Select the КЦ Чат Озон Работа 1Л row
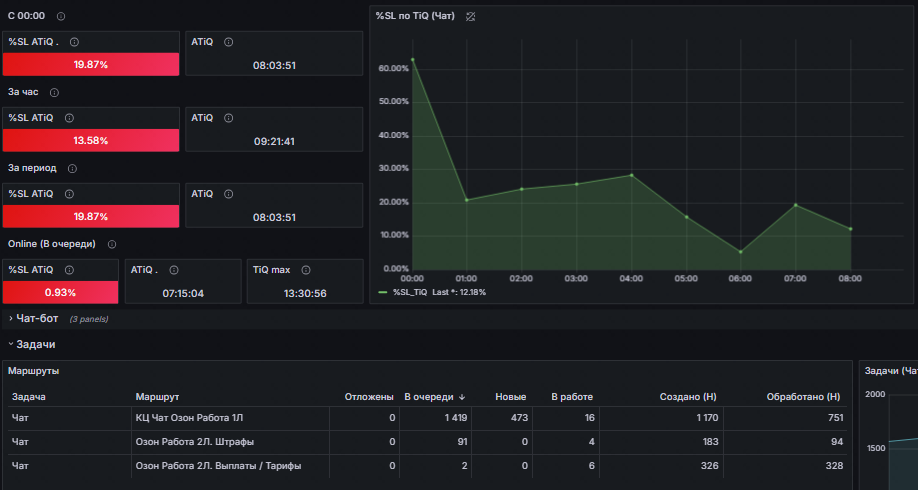 [x=427, y=418]
